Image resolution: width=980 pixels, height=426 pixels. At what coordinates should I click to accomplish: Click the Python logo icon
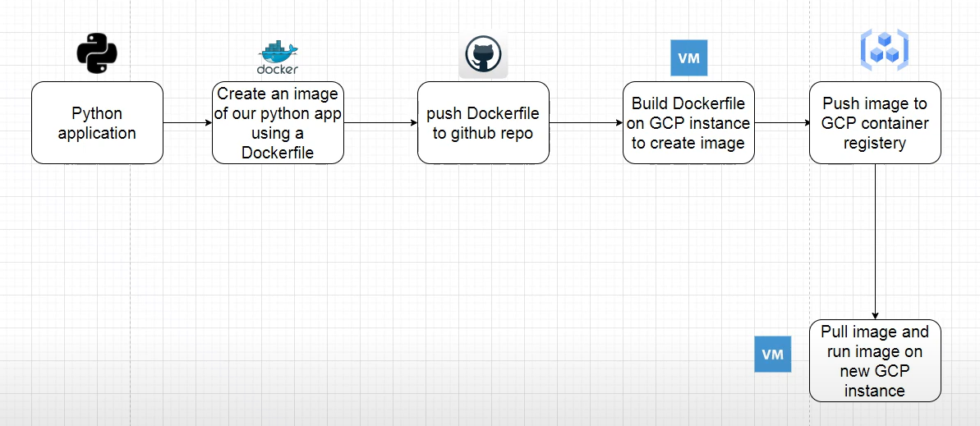point(97,54)
